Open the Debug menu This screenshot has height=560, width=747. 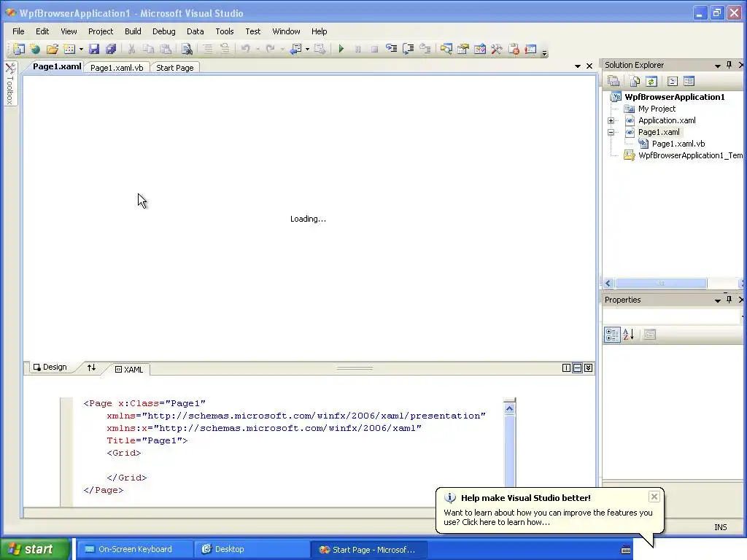[164, 31]
